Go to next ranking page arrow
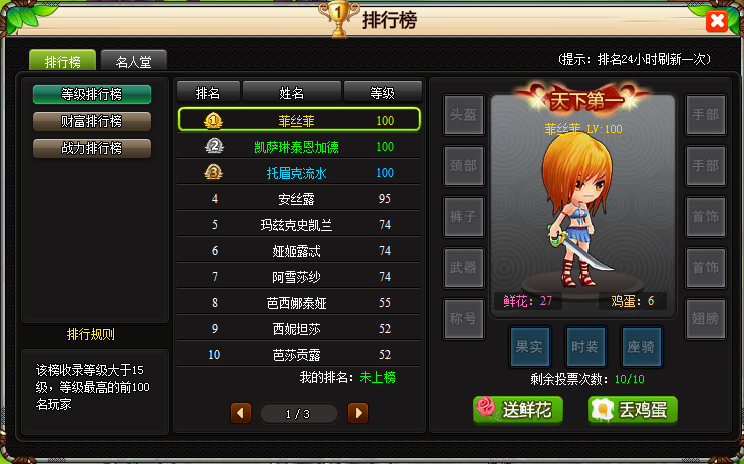Viewport: 744px width, 464px height. pos(358,413)
